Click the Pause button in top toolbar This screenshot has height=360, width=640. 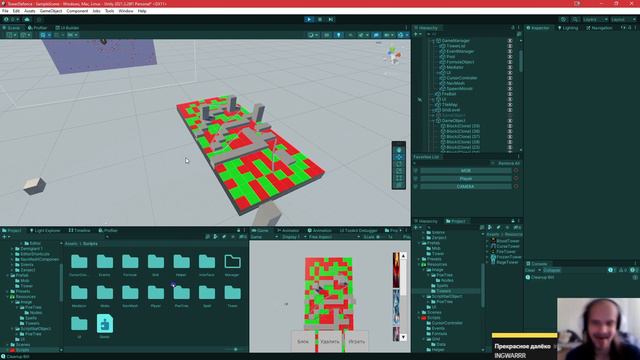click(320, 19)
